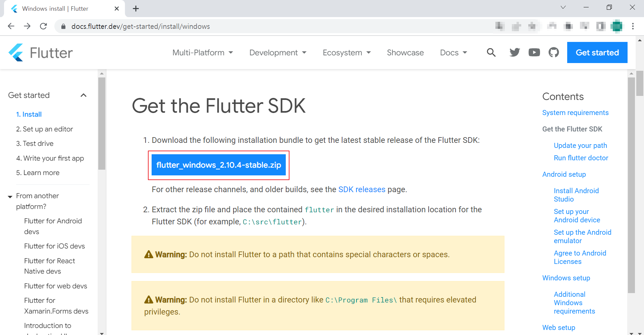
Task: Click the browser address bar URL
Action: tap(141, 26)
